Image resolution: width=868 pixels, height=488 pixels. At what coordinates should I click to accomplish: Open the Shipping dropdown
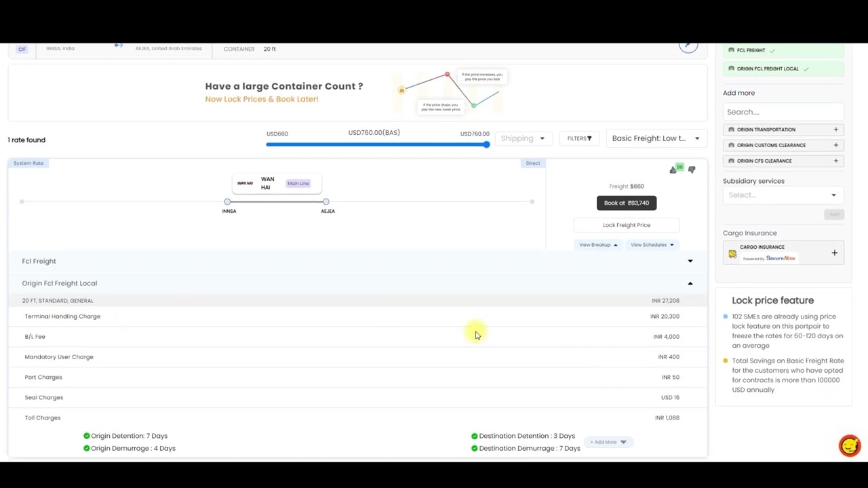(x=523, y=138)
